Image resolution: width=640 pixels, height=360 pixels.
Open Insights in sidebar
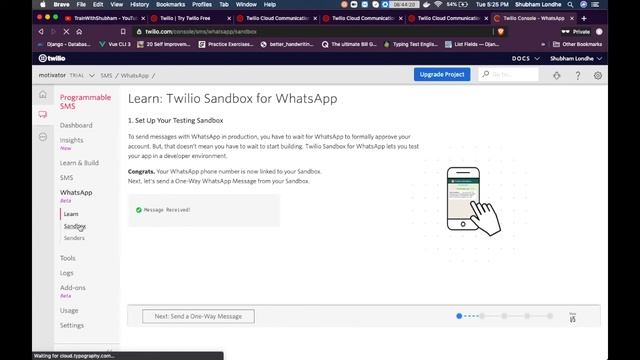pyautogui.click(x=71, y=140)
